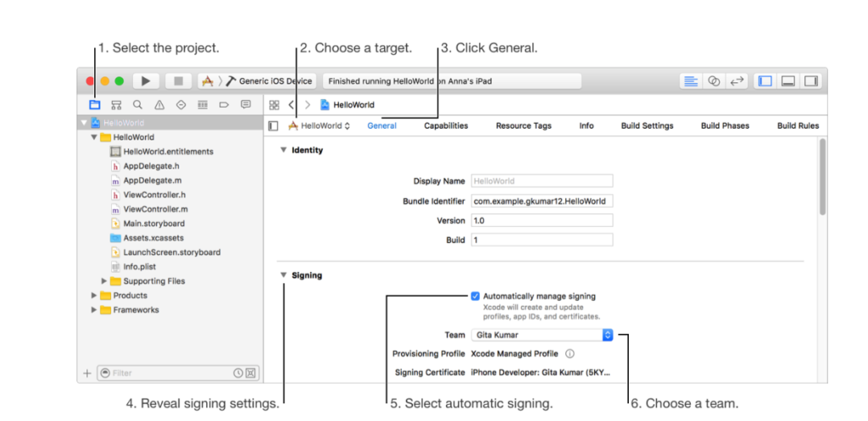Collapse the Signing section disclosure triangle

pyautogui.click(x=283, y=275)
